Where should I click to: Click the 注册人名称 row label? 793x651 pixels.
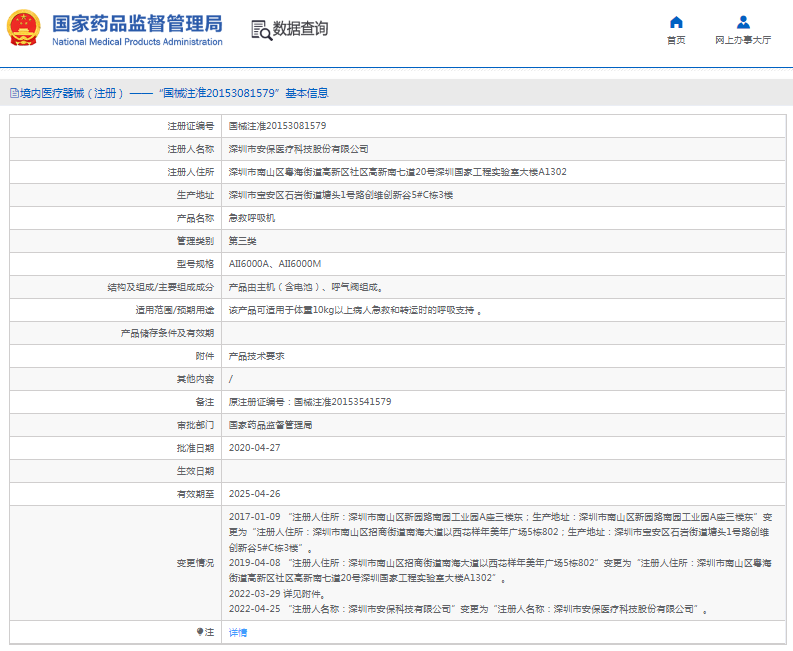pyautogui.click(x=191, y=149)
